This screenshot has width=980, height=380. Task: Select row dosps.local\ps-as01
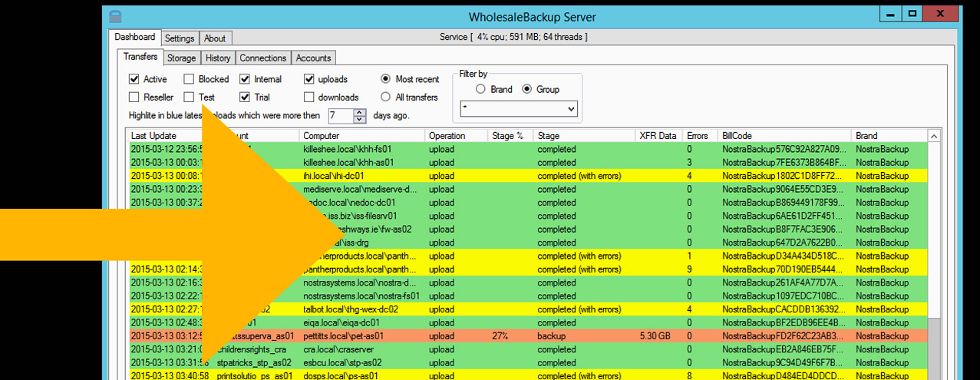pos(527,375)
